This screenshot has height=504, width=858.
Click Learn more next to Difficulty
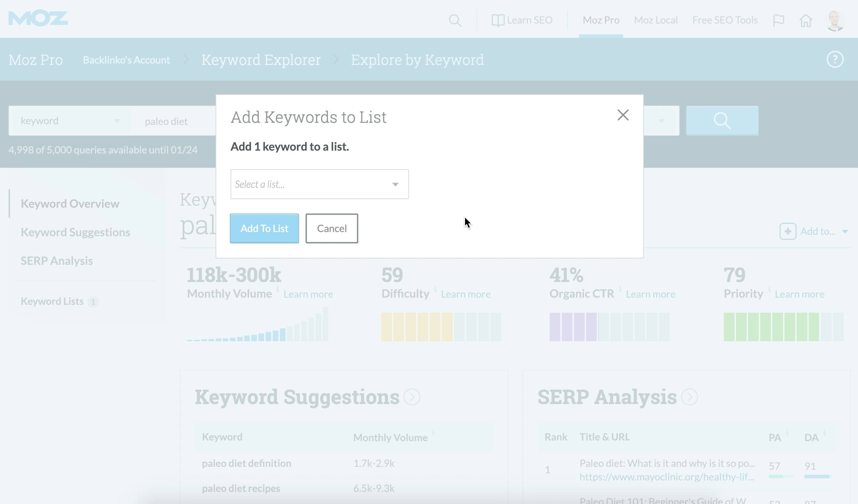click(x=465, y=294)
